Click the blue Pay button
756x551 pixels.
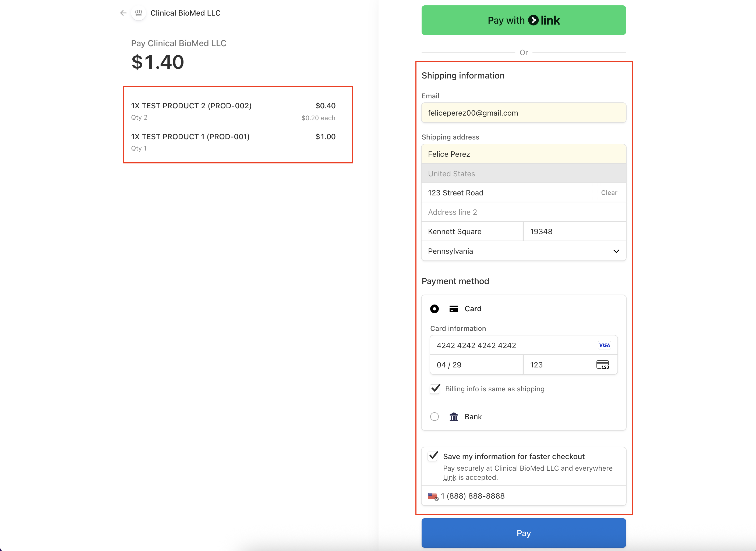click(523, 533)
